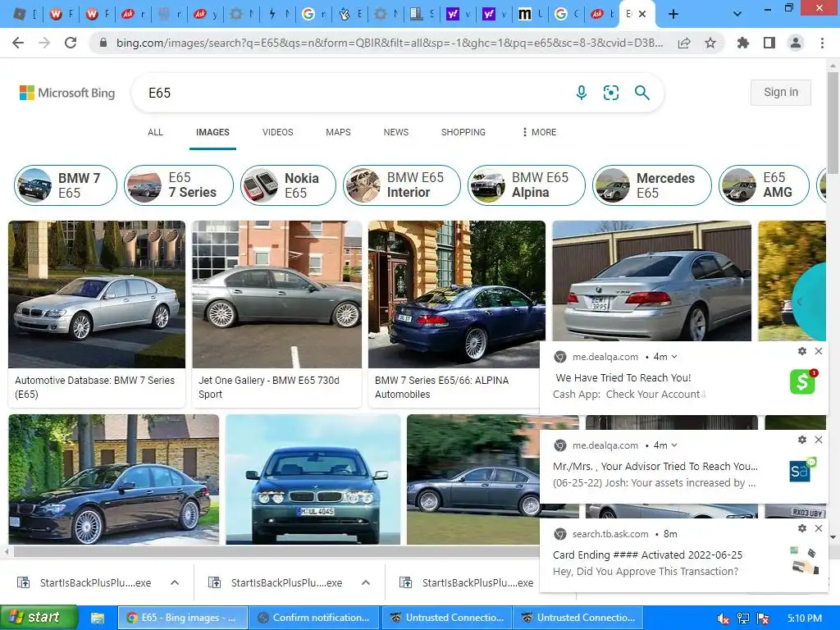This screenshot has width=840, height=630.
Task: Open the Automotive Database BMW 7 Series image
Action: (x=97, y=294)
